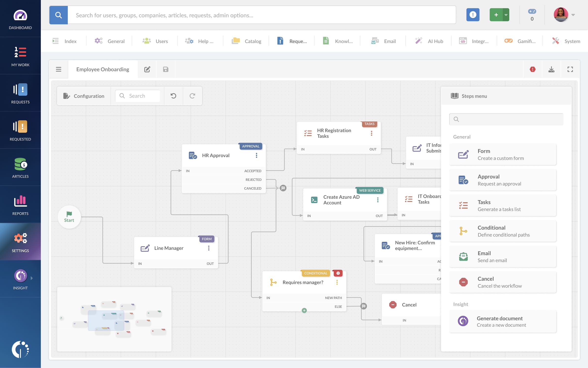Click the Form step icon in Steps menu
The height and width of the screenshot is (368, 588).
(x=463, y=154)
